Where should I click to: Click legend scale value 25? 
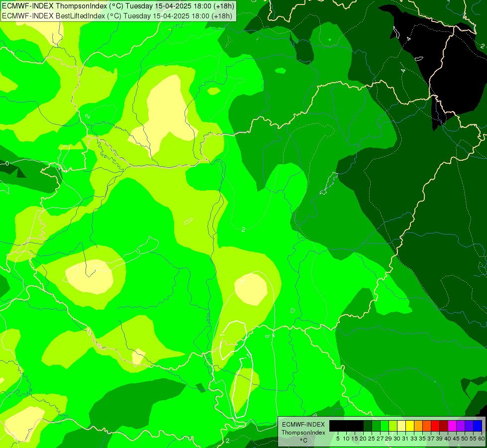(372, 439)
